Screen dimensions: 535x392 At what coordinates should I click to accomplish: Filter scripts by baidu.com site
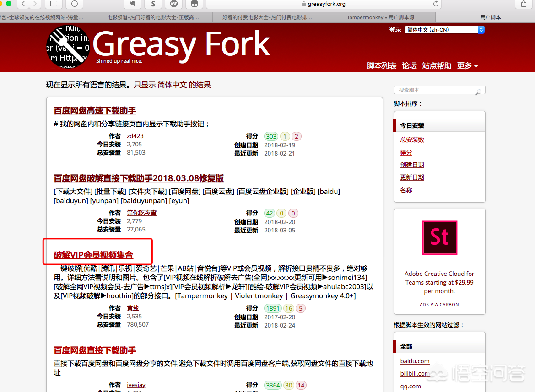click(x=415, y=361)
